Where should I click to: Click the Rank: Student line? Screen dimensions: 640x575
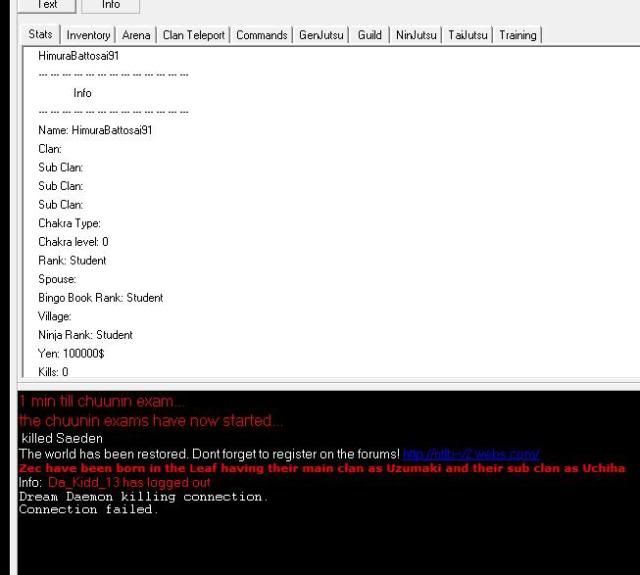72,260
